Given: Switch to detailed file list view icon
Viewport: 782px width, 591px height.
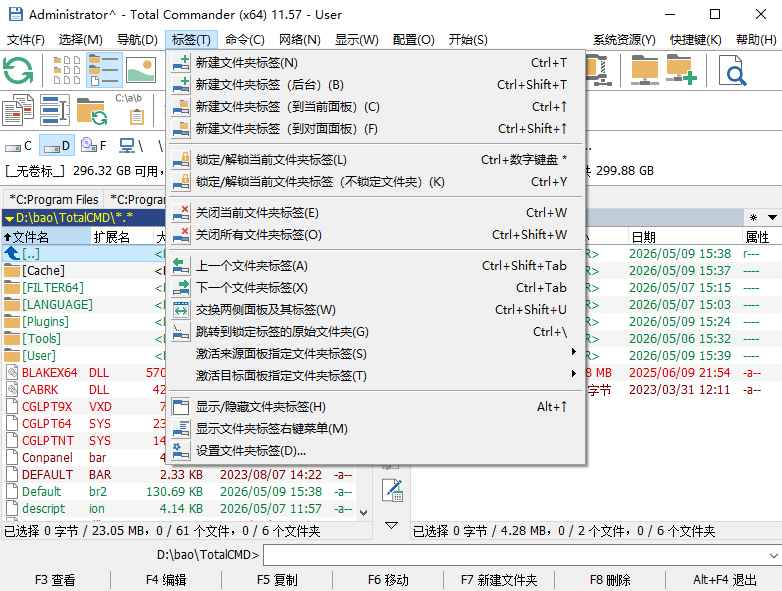Looking at the screenshot, I should pyautogui.click(x=104, y=70).
